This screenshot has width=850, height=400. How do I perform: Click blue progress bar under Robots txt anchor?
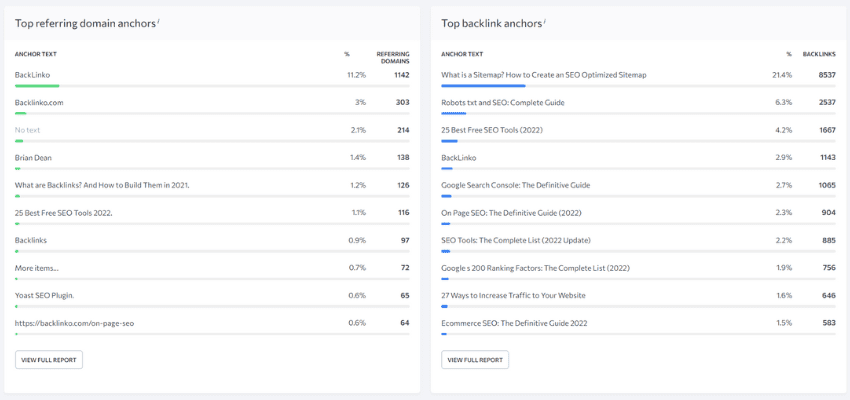click(454, 113)
